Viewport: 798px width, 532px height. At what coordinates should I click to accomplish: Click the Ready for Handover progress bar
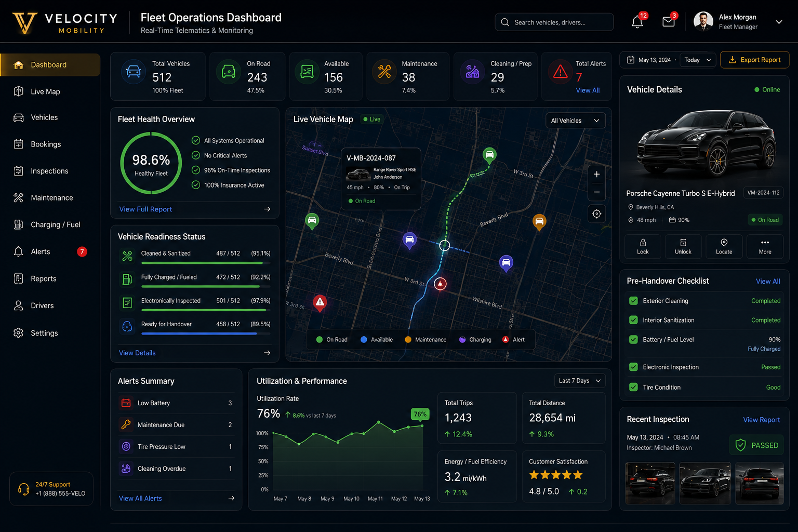point(206,334)
